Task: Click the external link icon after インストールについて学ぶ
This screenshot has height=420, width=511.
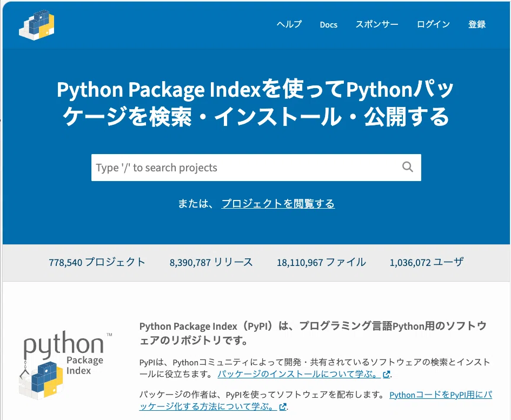Action: pyautogui.click(x=387, y=375)
